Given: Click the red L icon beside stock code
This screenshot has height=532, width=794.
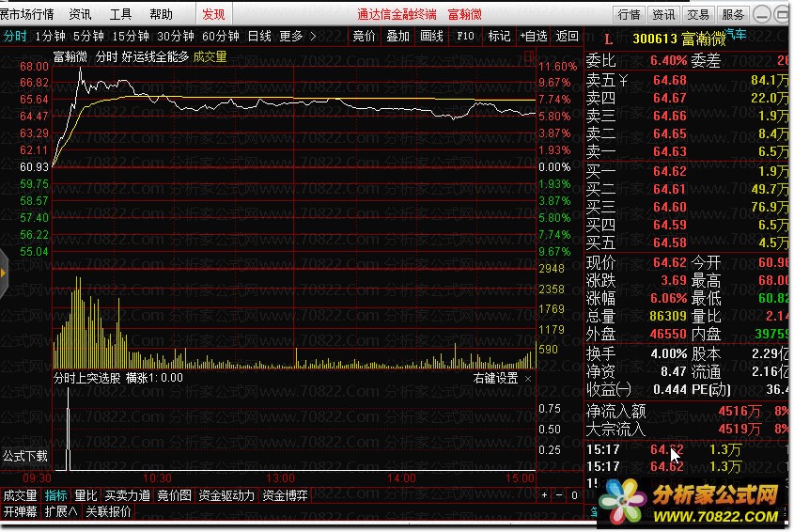Looking at the screenshot, I should 608,39.
